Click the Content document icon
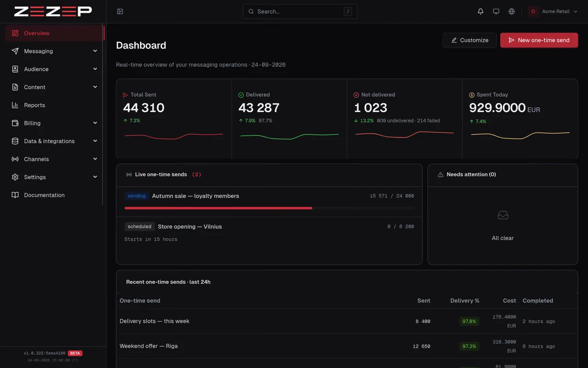 15,87
